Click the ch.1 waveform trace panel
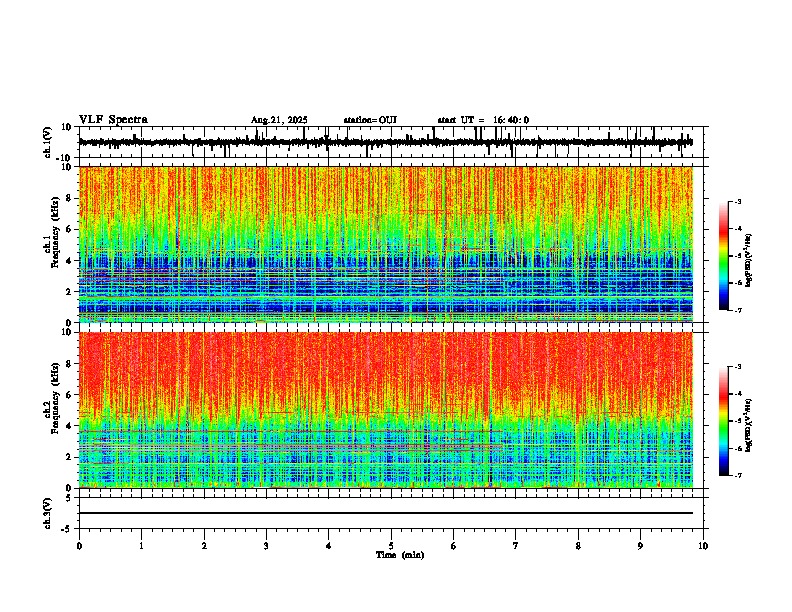Viewport: 792px width, 612px height. coord(393,142)
